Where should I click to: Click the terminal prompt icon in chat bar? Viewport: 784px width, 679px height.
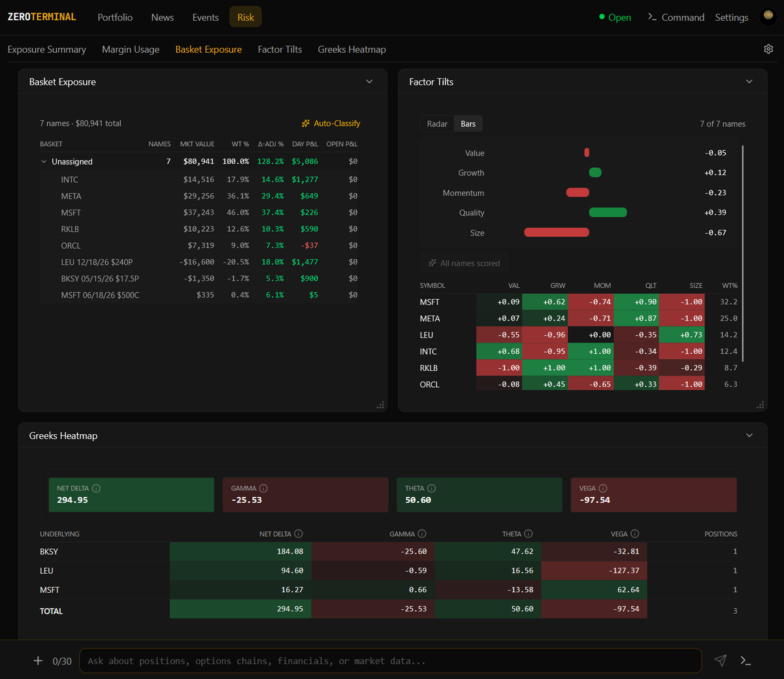[746, 661]
